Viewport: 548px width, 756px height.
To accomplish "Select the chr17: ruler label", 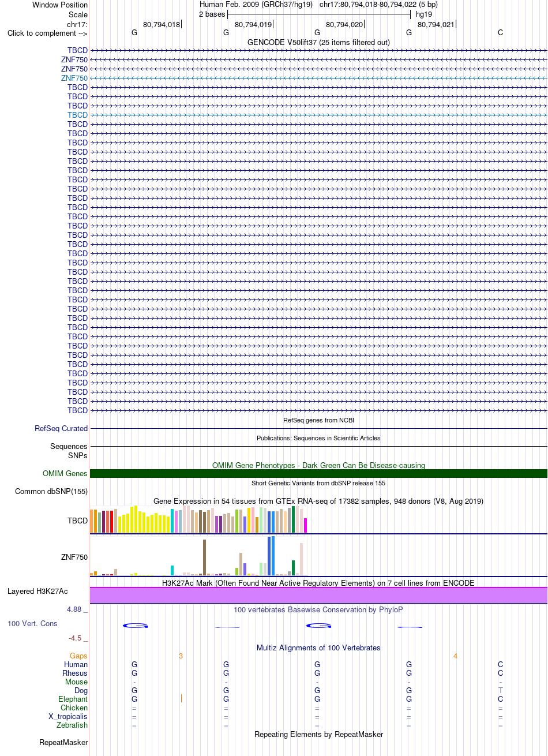I will coord(77,24).
